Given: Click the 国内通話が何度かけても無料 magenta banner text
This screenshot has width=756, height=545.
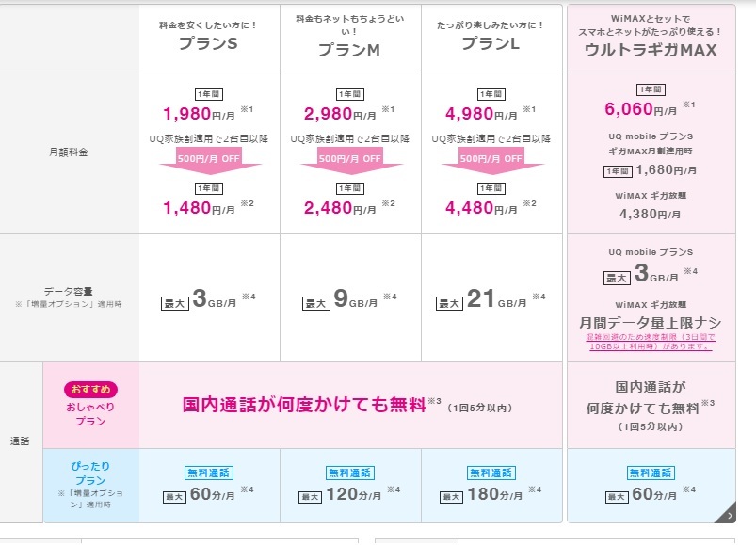Looking at the screenshot, I should click(x=305, y=405).
